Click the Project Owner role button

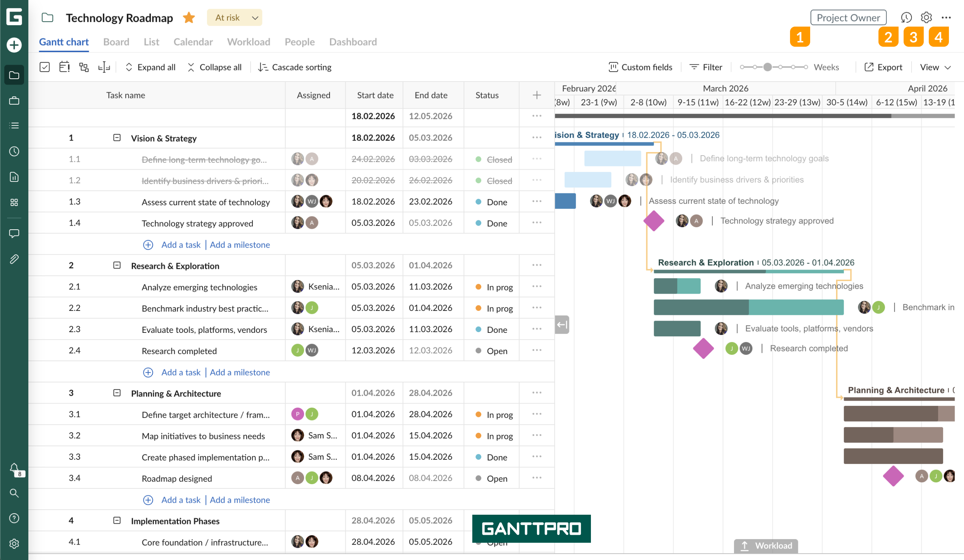pyautogui.click(x=848, y=18)
